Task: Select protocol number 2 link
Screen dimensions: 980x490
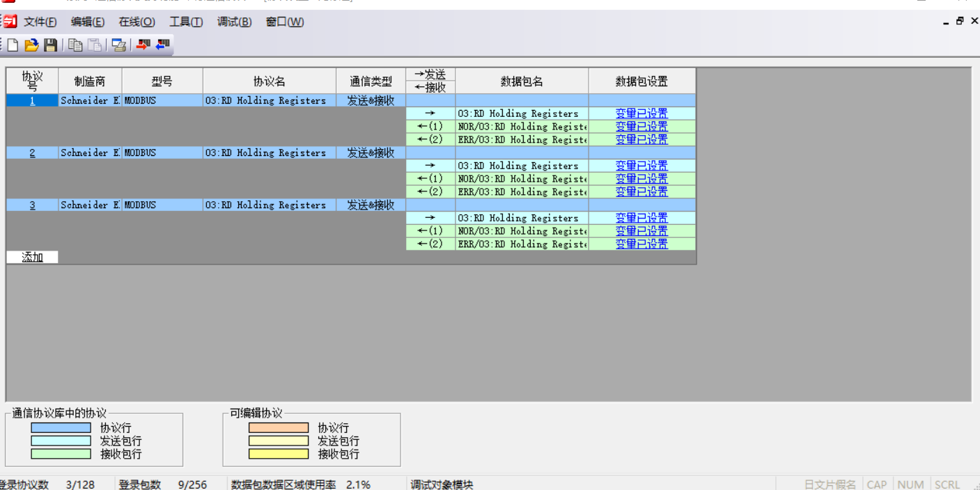Action: tap(32, 153)
